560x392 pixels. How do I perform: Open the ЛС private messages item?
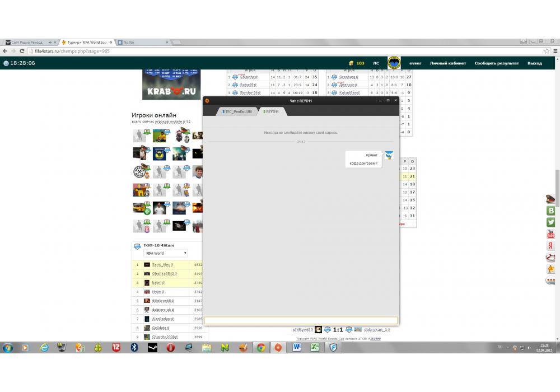pos(376,63)
